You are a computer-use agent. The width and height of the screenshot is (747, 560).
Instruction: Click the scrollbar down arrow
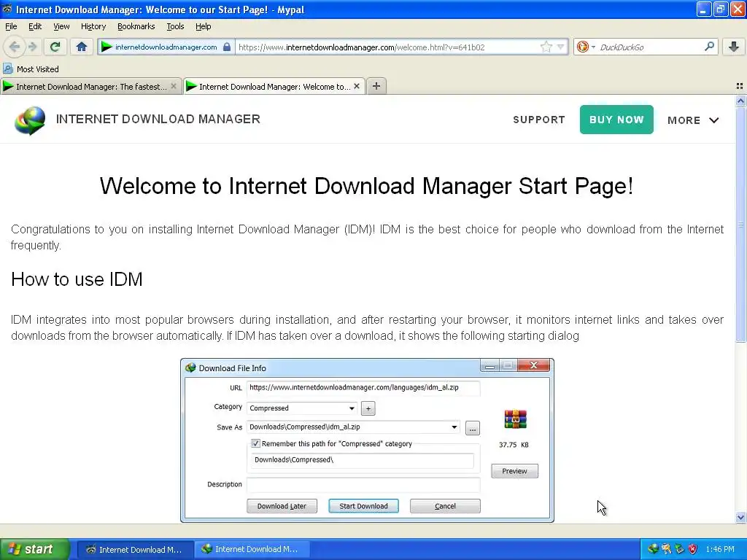740,517
